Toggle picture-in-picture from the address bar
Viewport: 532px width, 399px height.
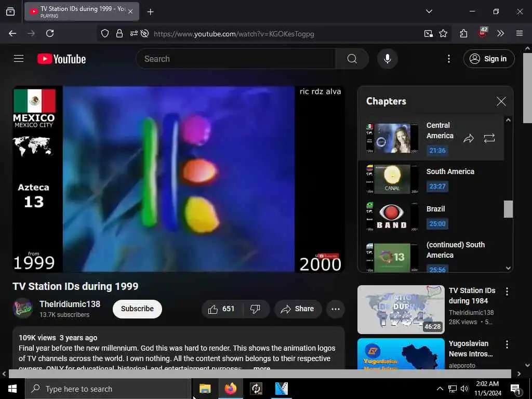(x=429, y=33)
